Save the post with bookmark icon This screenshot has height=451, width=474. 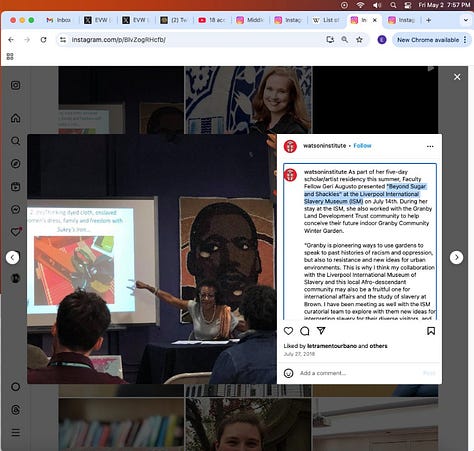431,331
